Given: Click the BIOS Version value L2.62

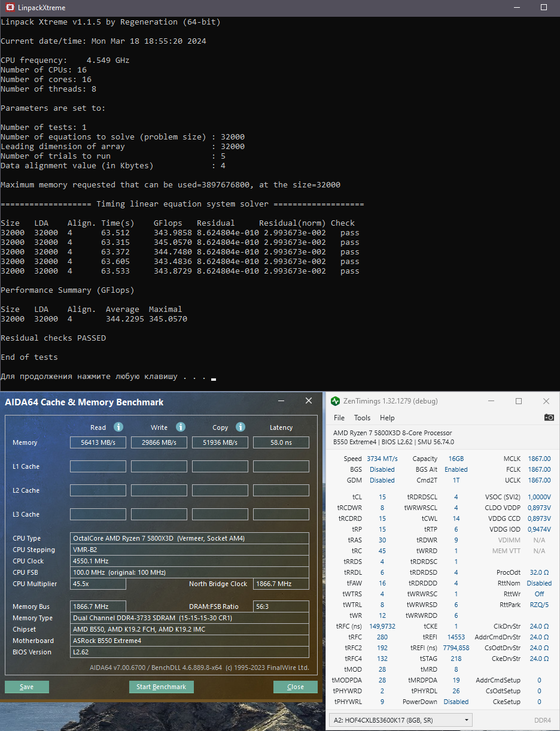Looking at the screenshot, I should 190,652.
